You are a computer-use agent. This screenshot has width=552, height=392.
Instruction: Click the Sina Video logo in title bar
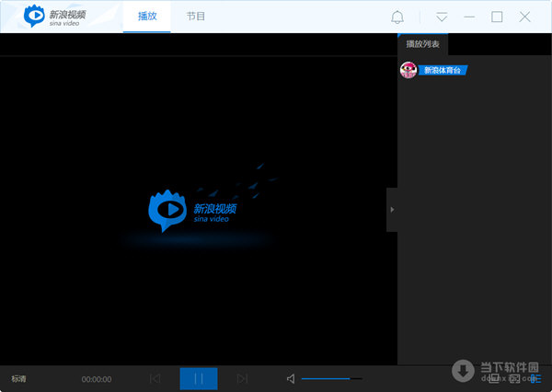click(55, 16)
